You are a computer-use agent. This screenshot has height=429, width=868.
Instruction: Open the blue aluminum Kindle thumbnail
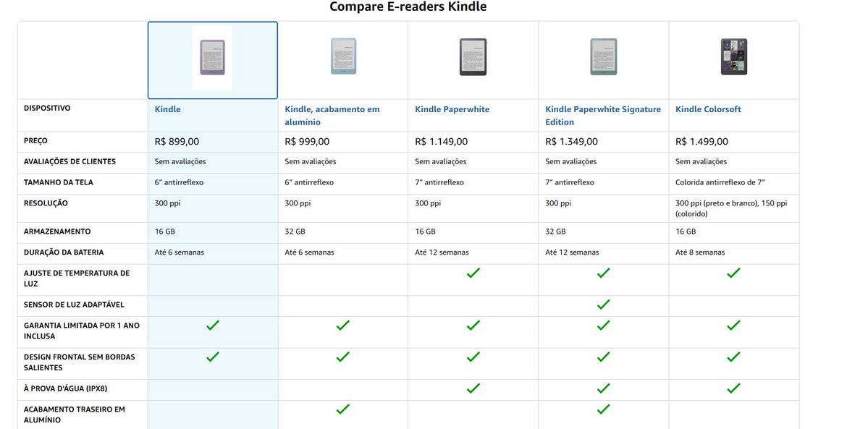click(x=343, y=56)
